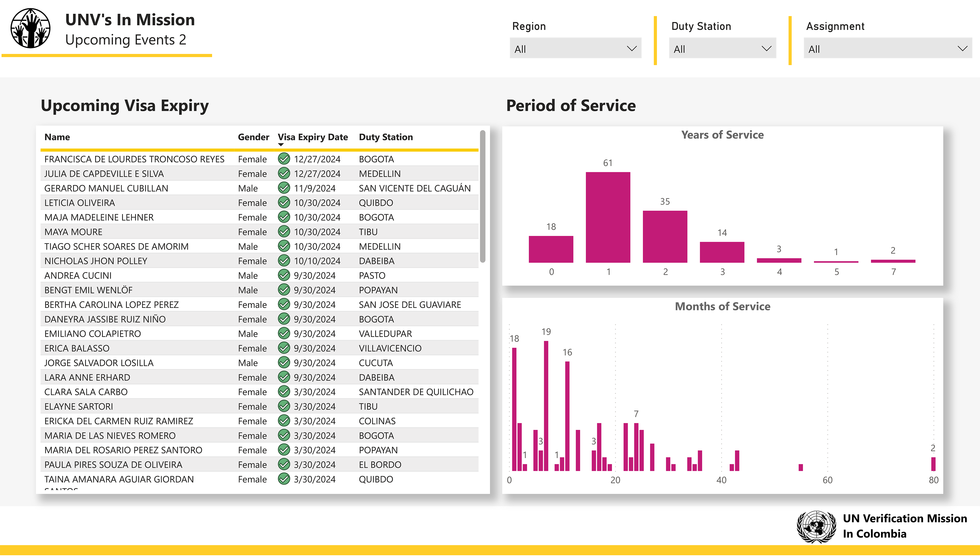980x559 pixels.
Task: Click green check icon for Andrea Cucini
Action: tap(284, 275)
